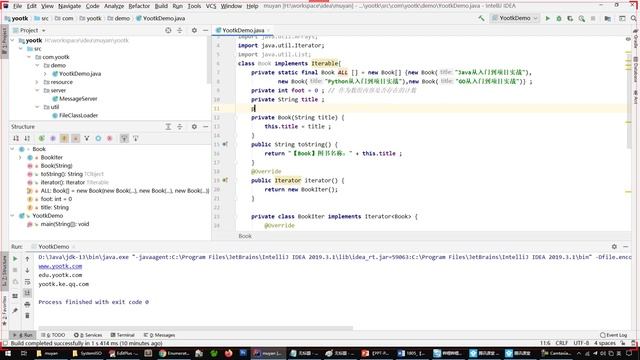Image resolution: width=640 pixels, height=360 pixels.
Task: Start debugging with the bug icon
Action: pos(559,18)
